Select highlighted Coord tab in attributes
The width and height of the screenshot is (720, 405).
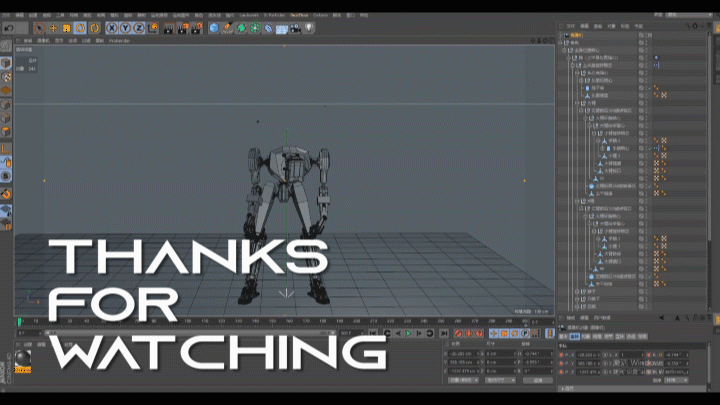[574, 337]
